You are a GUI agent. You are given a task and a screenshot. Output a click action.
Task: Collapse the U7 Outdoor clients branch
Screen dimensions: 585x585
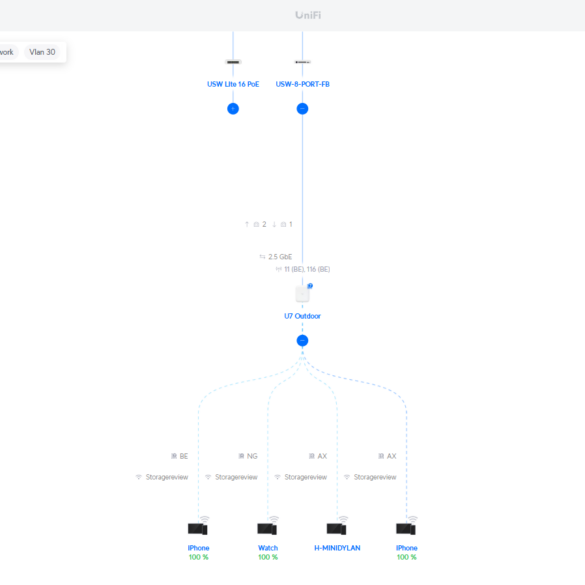coord(303,341)
